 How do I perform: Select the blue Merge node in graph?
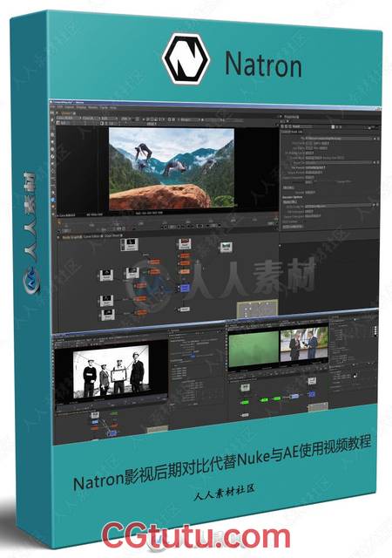185,288
